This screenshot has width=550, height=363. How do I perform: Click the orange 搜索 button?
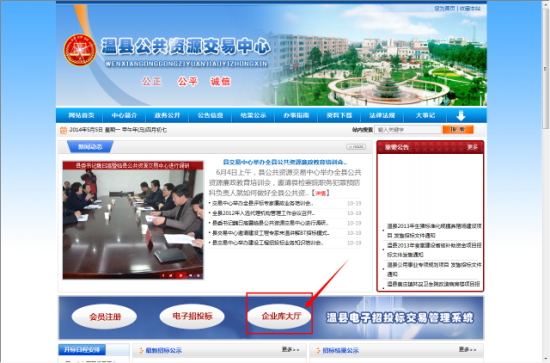458,130
